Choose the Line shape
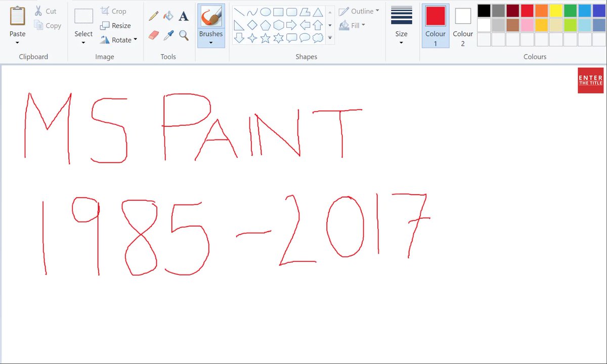 pyautogui.click(x=239, y=12)
